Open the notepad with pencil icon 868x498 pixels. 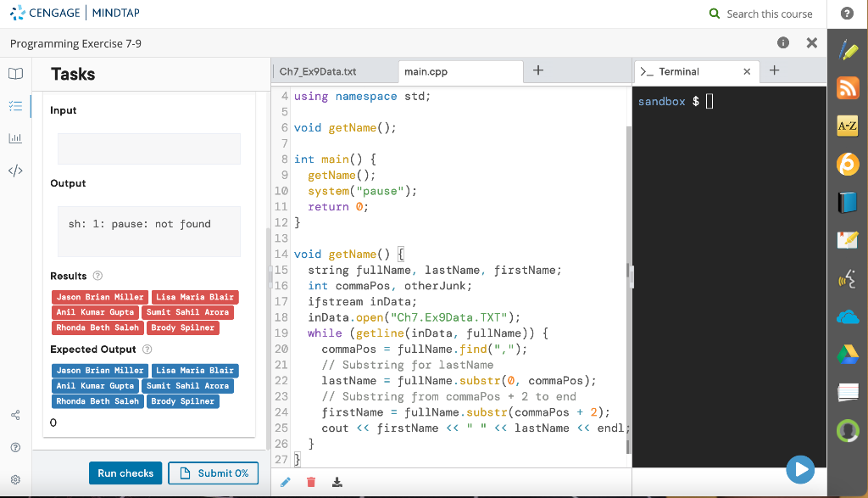click(x=848, y=240)
